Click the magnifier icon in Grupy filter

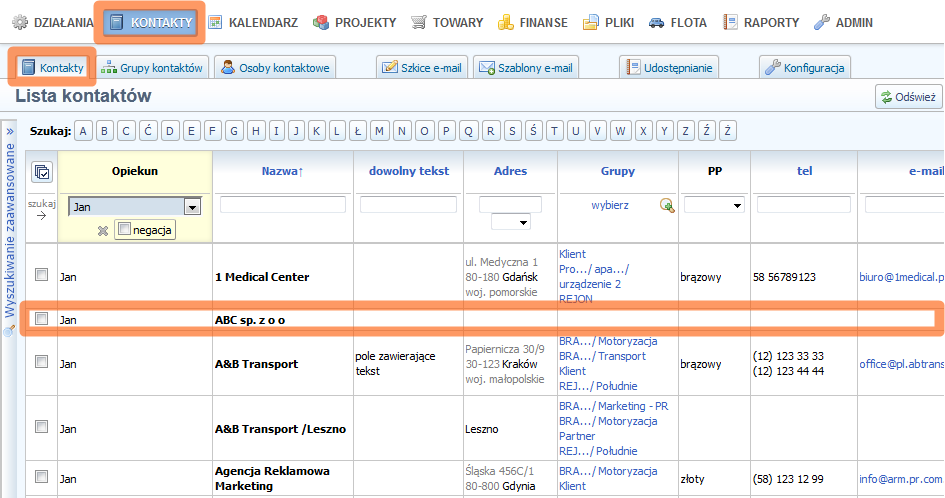[x=667, y=205]
